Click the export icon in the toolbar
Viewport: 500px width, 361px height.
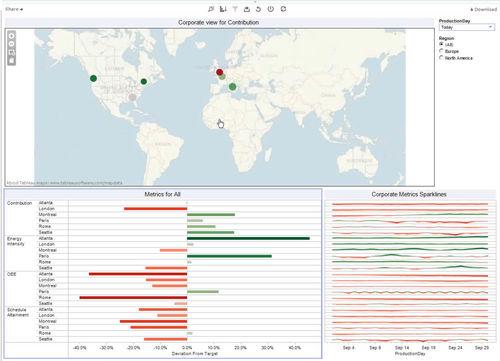(247, 9)
